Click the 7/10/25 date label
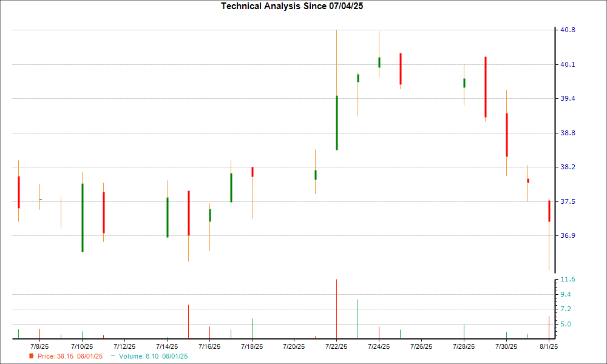The image size is (607, 364). [x=82, y=346]
